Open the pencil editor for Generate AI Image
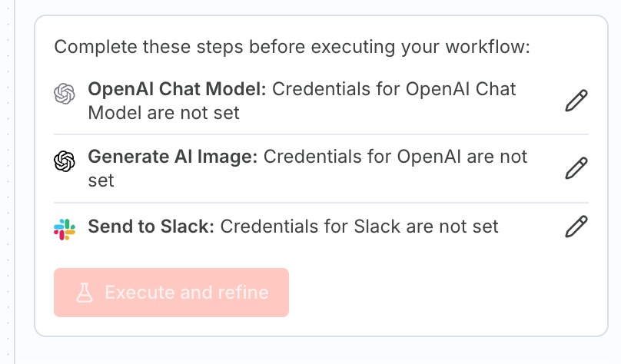The width and height of the screenshot is (621, 364). [x=576, y=168]
